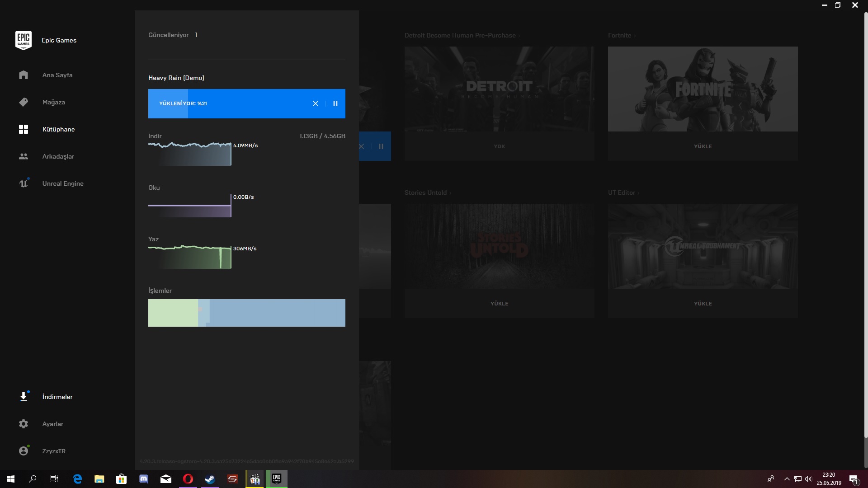This screenshot has width=868, height=488.
Task: Pause the Heavy Rain (Demo) download
Action: tap(335, 103)
